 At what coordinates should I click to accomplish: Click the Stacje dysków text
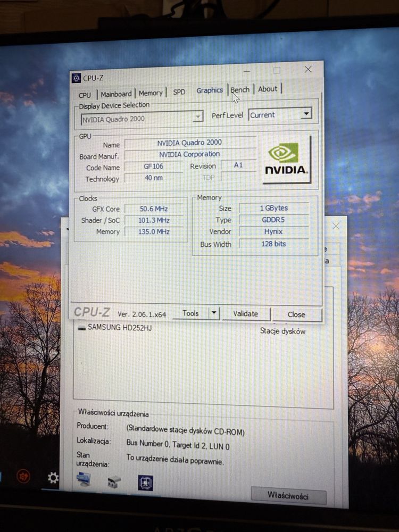282,331
